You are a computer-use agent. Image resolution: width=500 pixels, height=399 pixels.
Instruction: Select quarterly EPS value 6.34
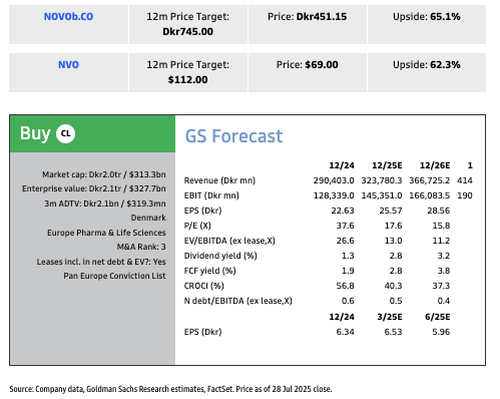tap(345, 332)
